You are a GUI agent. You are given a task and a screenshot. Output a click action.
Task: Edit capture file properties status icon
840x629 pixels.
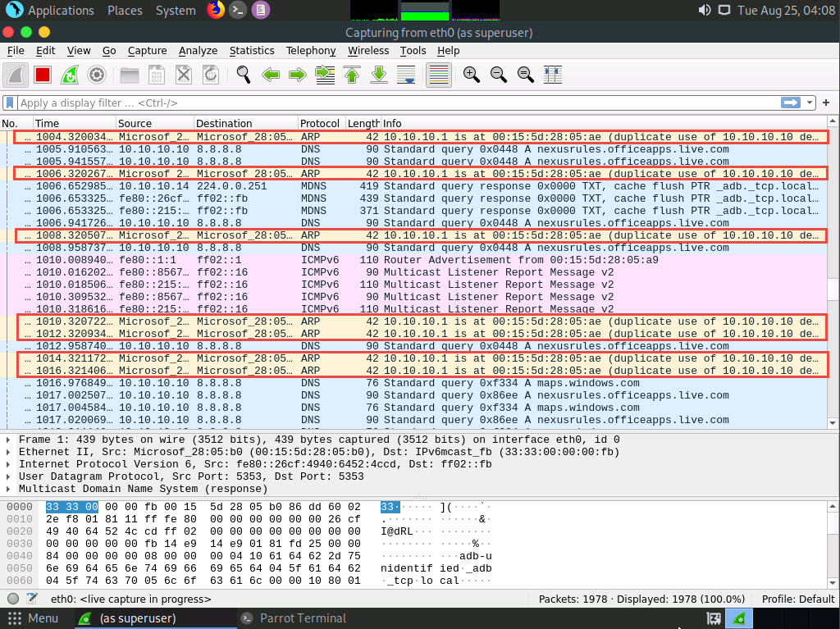click(32, 599)
